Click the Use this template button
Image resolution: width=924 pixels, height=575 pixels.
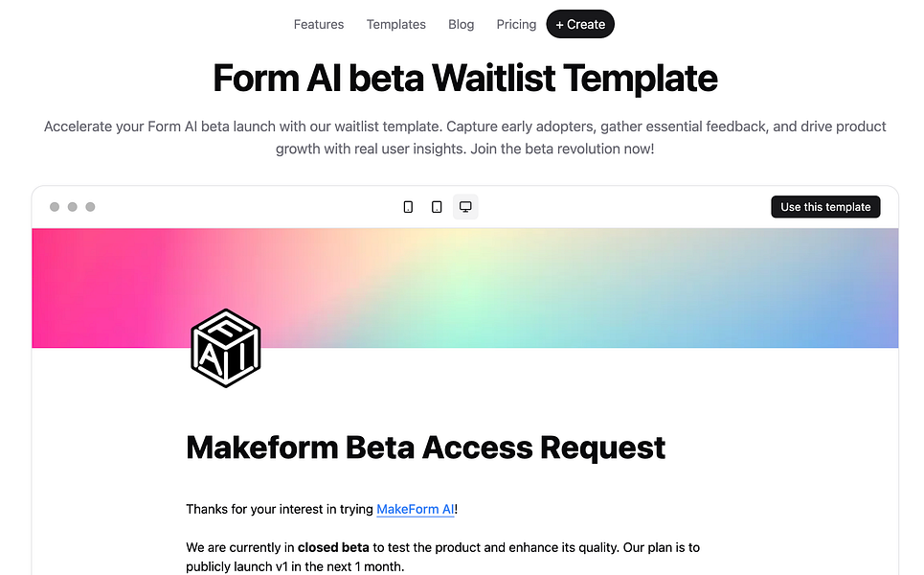click(x=825, y=206)
